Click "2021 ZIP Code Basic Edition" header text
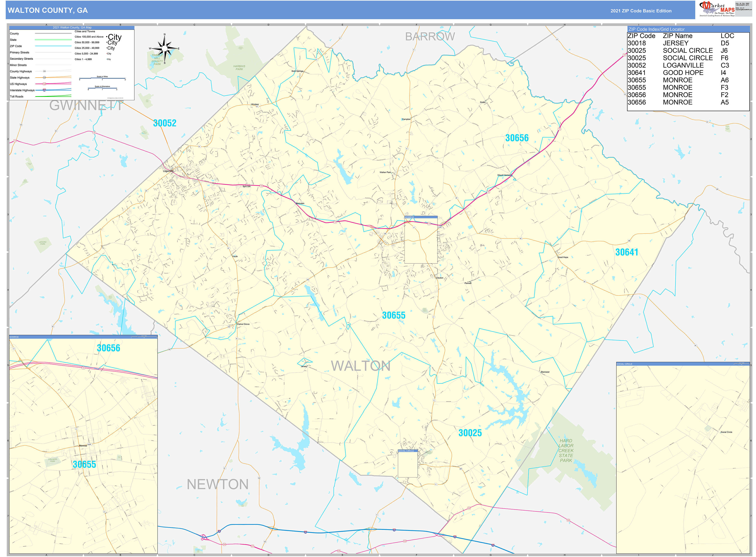 coord(641,11)
